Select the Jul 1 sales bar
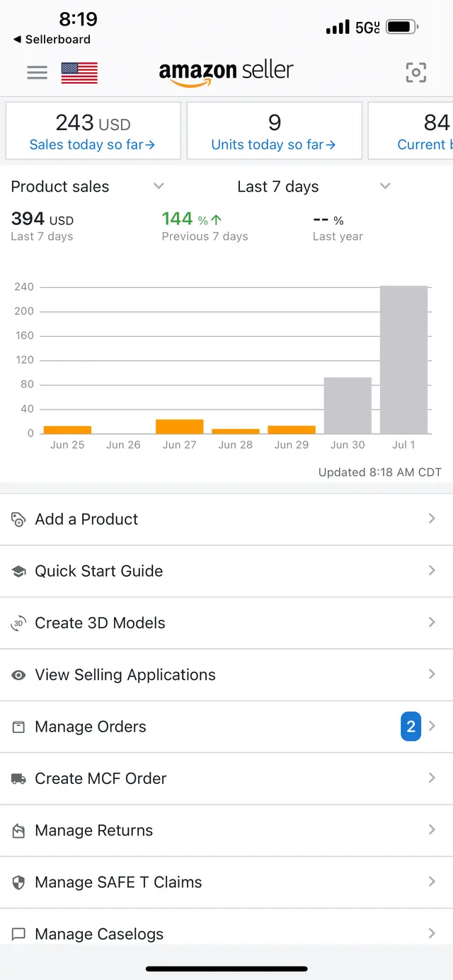 403,359
